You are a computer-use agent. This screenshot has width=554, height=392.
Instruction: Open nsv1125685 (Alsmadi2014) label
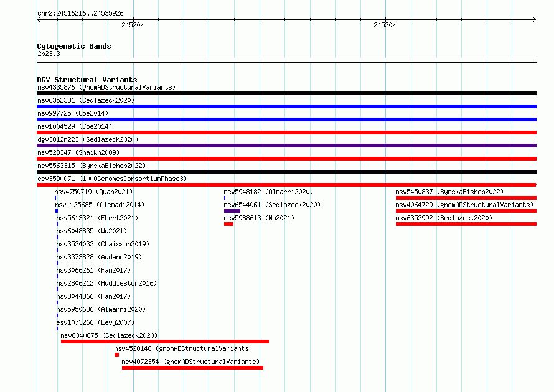point(100,205)
